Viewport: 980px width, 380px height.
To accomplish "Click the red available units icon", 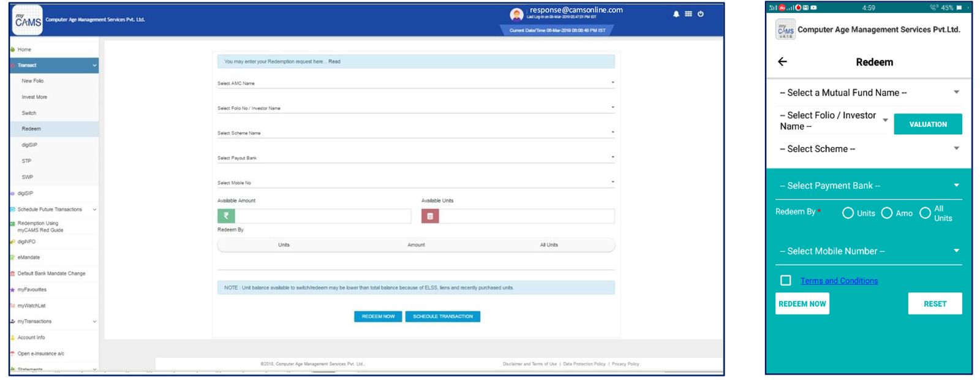I will click(x=430, y=216).
